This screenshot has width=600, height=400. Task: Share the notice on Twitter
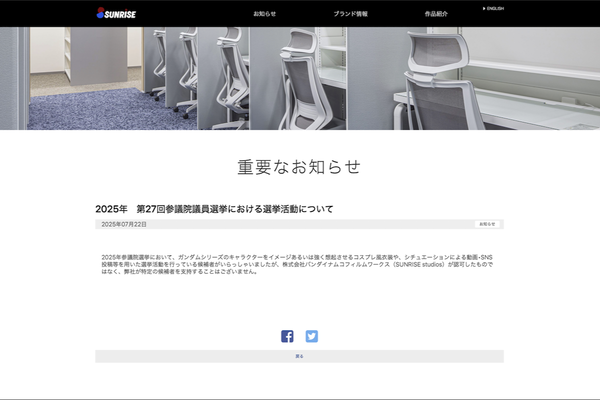(x=311, y=336)
